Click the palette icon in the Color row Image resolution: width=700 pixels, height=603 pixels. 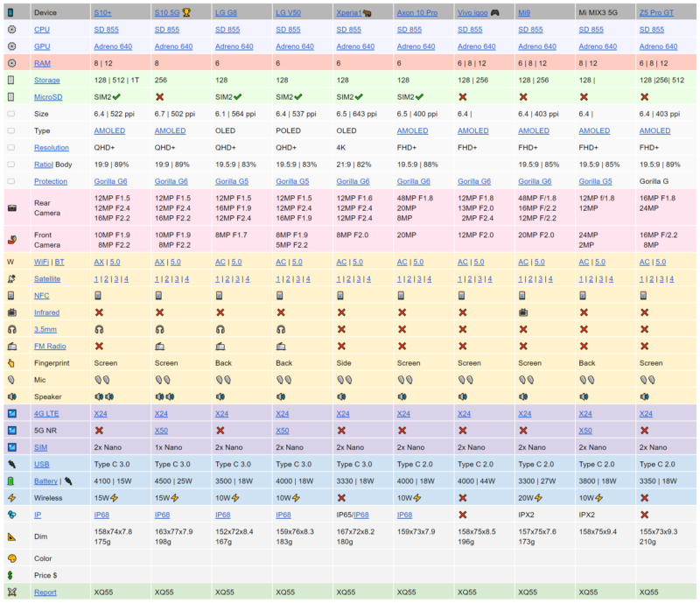click(11, 557)
